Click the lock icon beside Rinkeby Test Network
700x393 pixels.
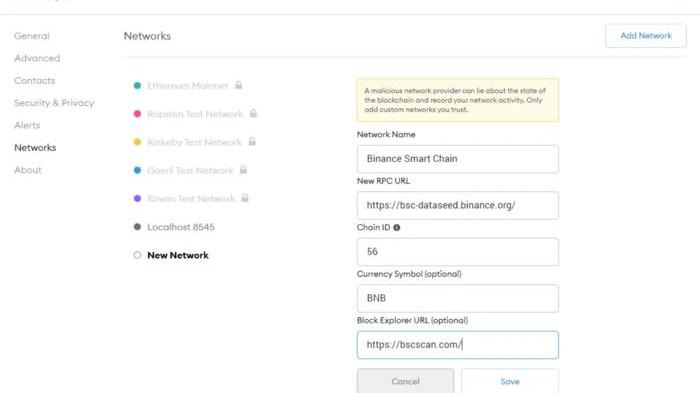pos(252,142)
